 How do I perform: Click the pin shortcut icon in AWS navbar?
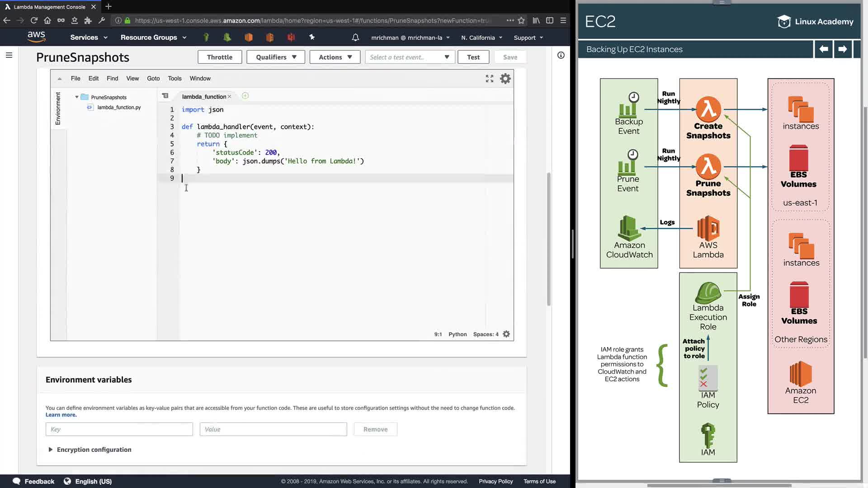point(312,37)
